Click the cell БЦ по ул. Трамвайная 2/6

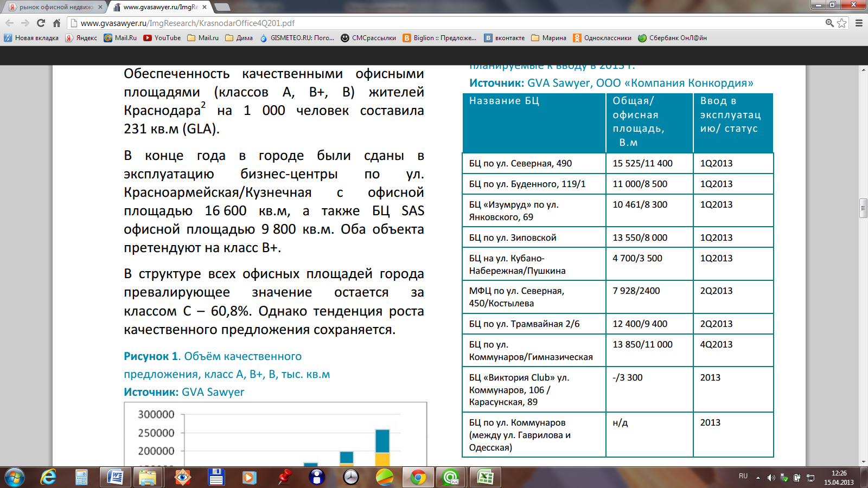(534, 324)
